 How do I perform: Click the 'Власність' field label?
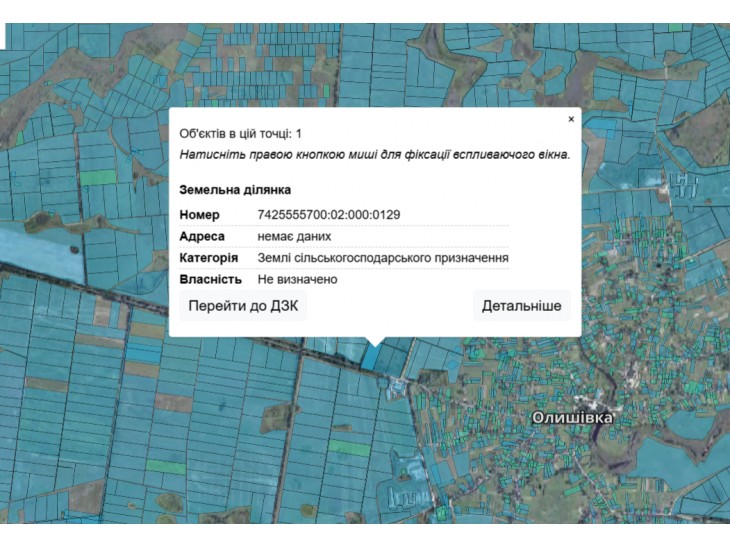(210, 279)
